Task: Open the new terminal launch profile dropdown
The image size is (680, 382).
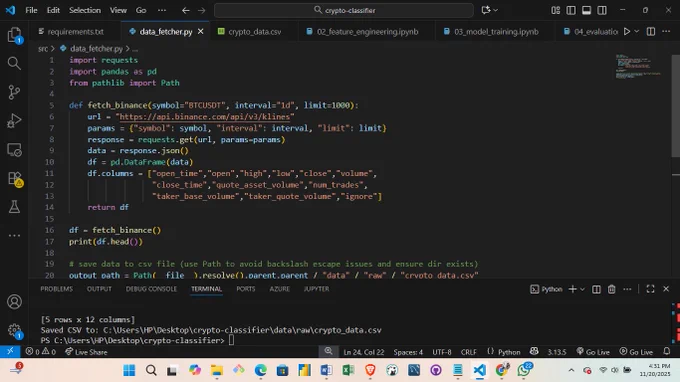Action: pyautogui.click(x=582, y=289)
